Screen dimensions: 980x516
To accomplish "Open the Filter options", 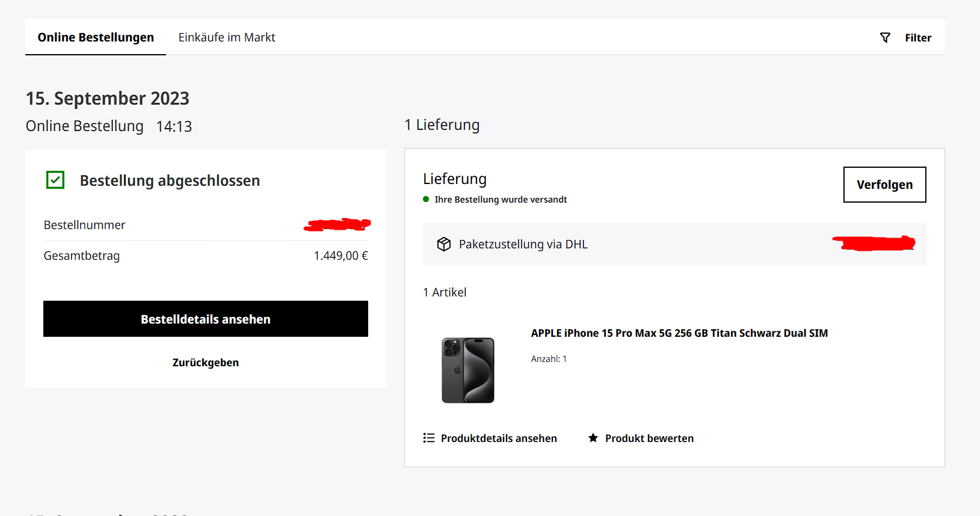I will 905,38.
